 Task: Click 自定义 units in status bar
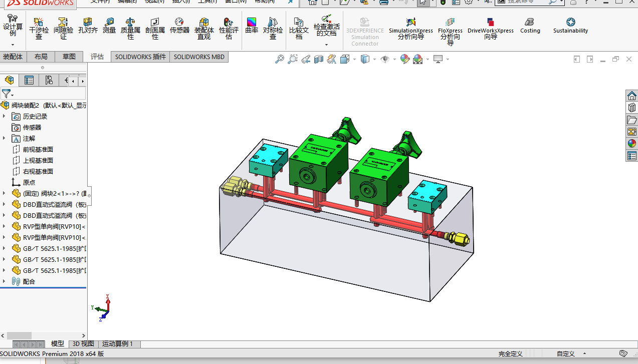click(x=565, y=353)
